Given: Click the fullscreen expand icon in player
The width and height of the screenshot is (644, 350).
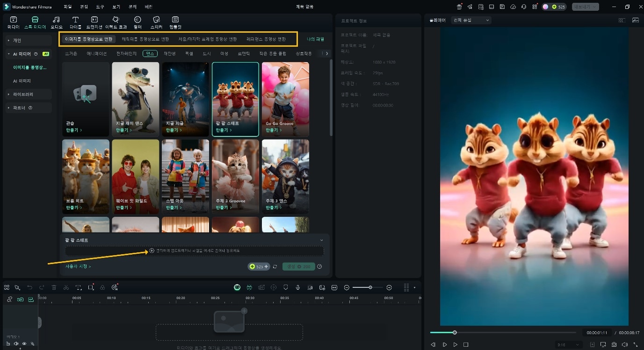Looking at the screenshot, I should pos(635,344).
